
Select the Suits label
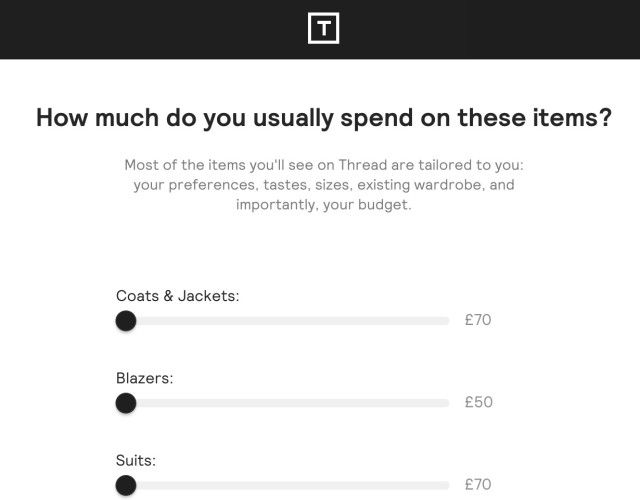coord(136,460)
